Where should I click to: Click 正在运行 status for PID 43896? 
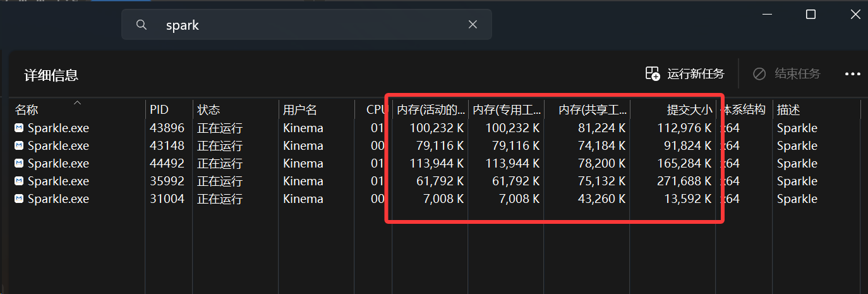pos(220,128)
